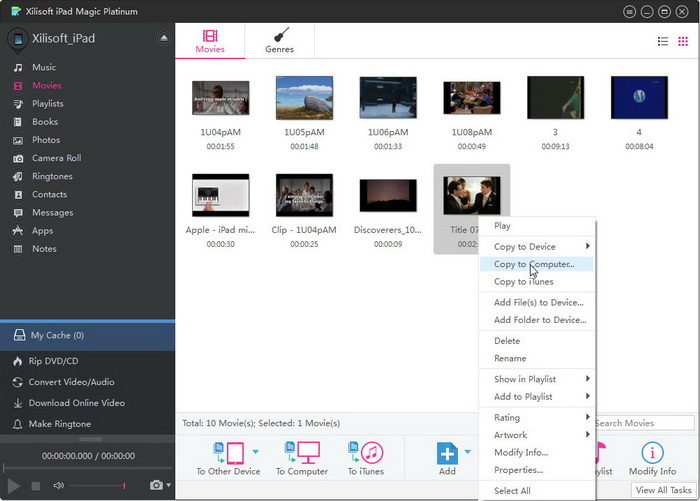Click the volume slider
The height and width of the screenshot is (501, 700).
[100, 485]
